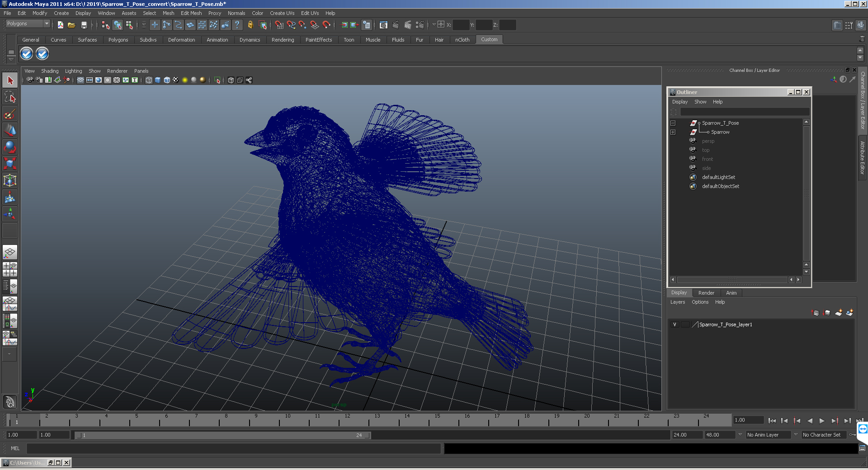Open the Polygons menu set dropdown
Viewport: 868px width, 470px height.
pos(28,23)
